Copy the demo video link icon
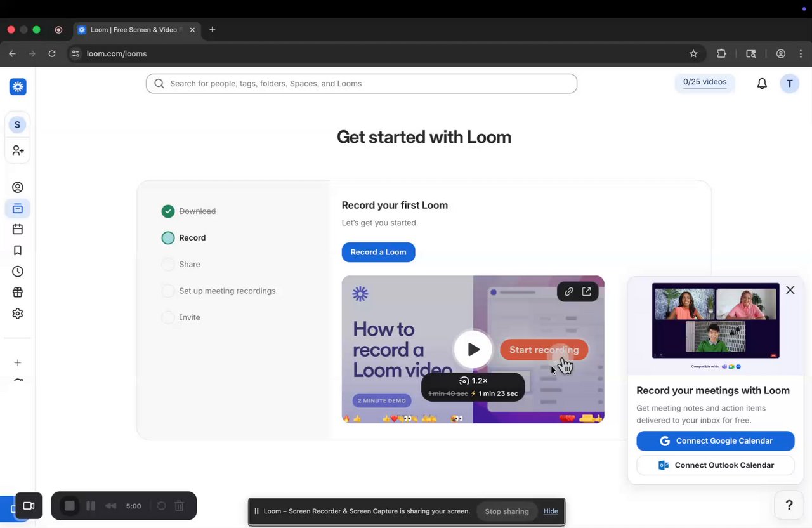The width and height of the screenshot is (812, 528). 569,291
